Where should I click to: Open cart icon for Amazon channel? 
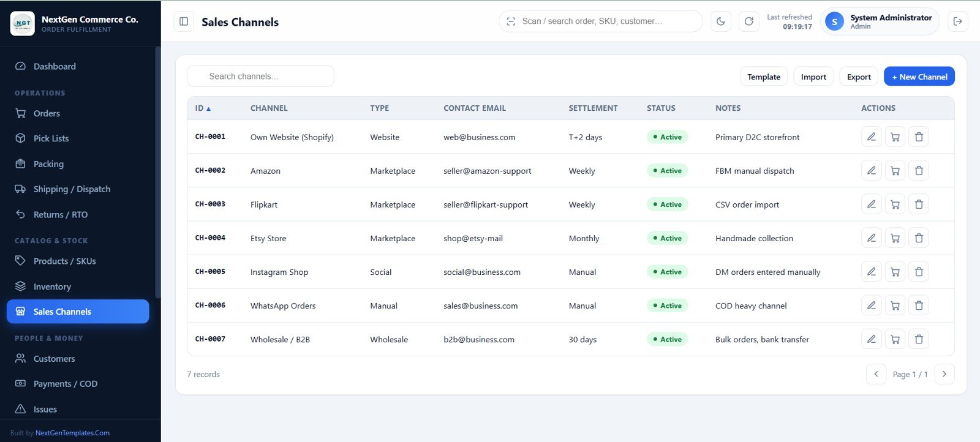(895, 170)
